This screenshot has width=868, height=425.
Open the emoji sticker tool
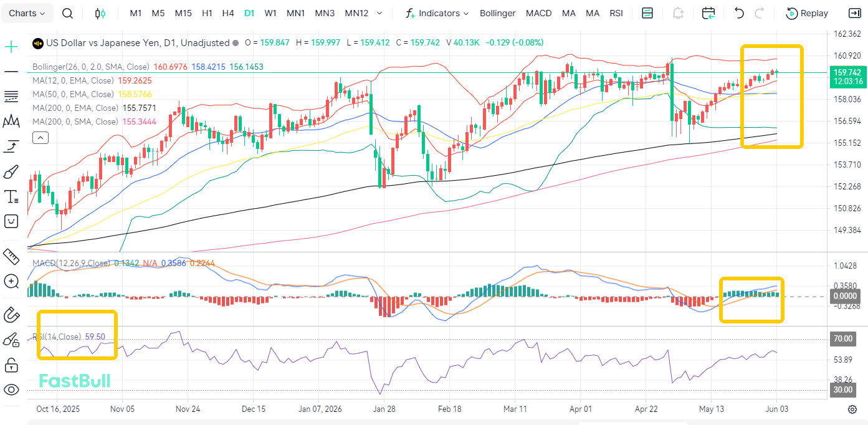11,221
